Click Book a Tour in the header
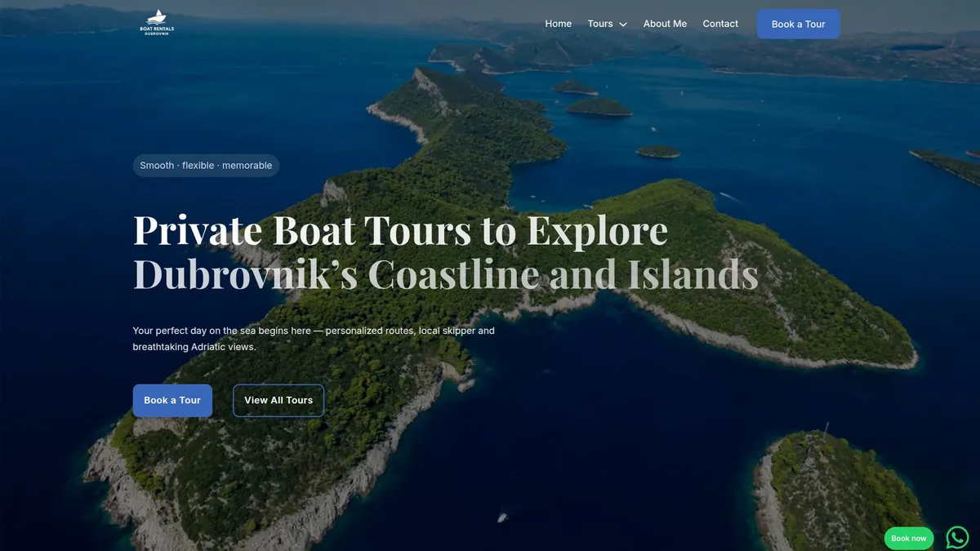This screenshot has width=980, height=551. [x=799, y=24]
